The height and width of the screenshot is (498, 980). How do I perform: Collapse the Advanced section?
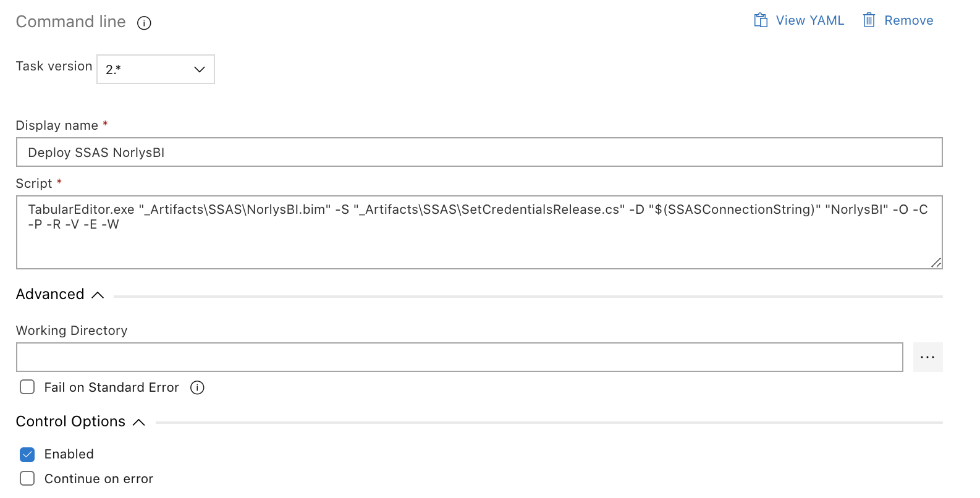97,295
